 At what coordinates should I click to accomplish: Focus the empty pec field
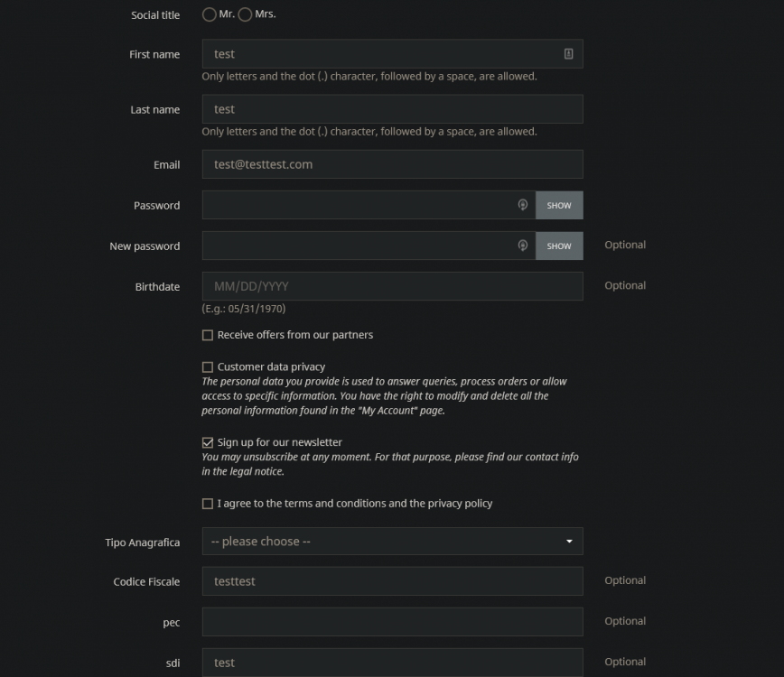[x=392, y=622]
